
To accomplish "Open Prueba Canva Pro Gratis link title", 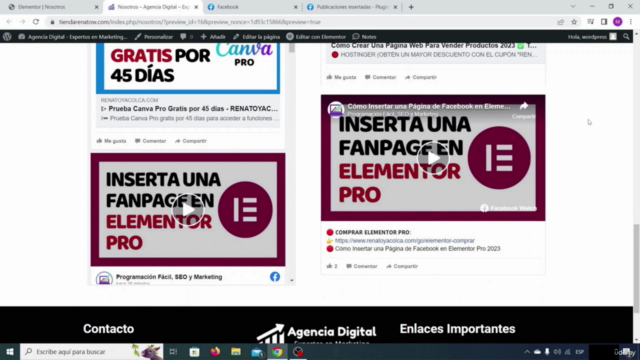I will [x=193, y=109].
